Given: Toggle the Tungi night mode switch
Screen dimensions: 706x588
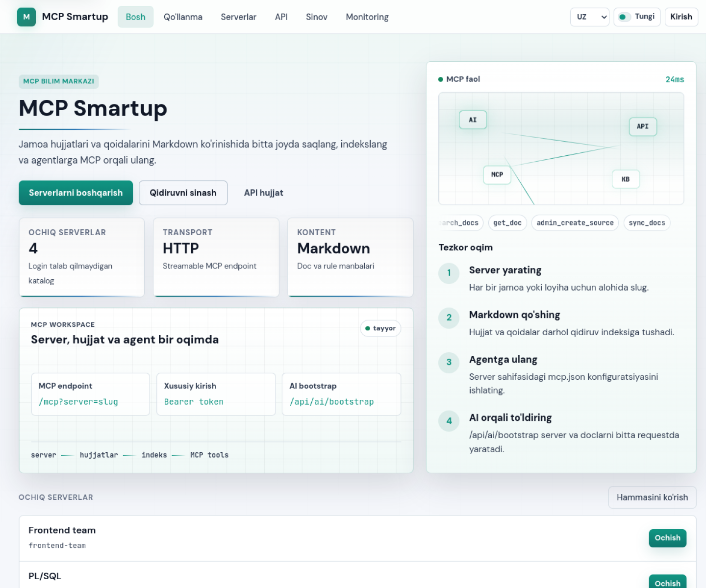Looking at the screenshot, I should tap(637, 17).
